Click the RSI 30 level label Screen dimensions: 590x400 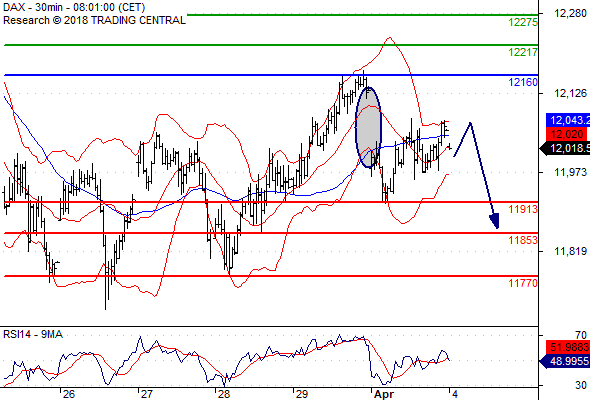[x=581, y=385]
